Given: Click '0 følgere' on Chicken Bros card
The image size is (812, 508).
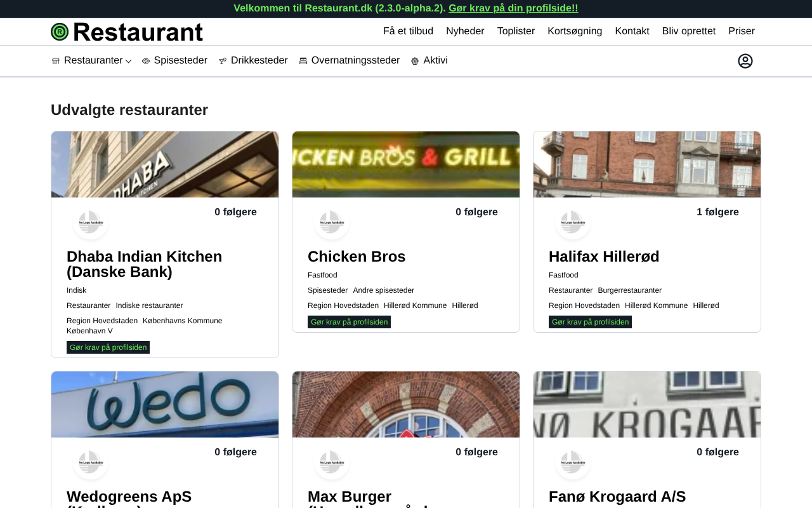Looking at the screenshot, I should (476, 212).
